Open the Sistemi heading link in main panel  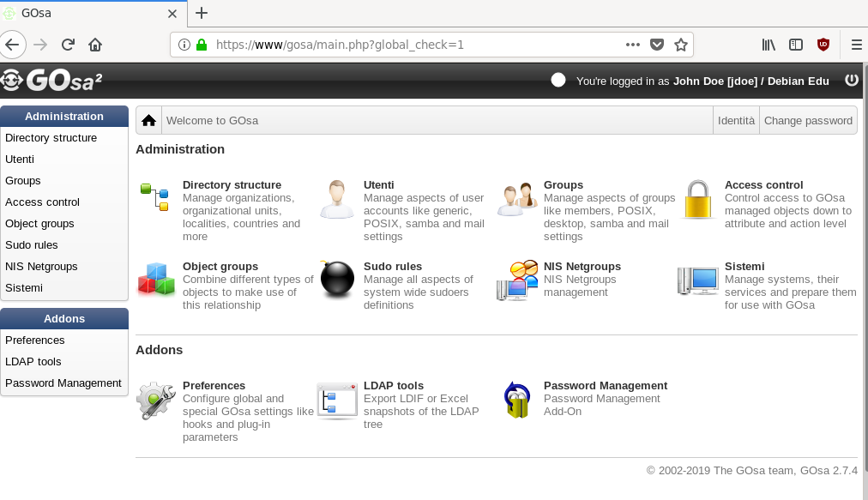(x=744, y=267)
